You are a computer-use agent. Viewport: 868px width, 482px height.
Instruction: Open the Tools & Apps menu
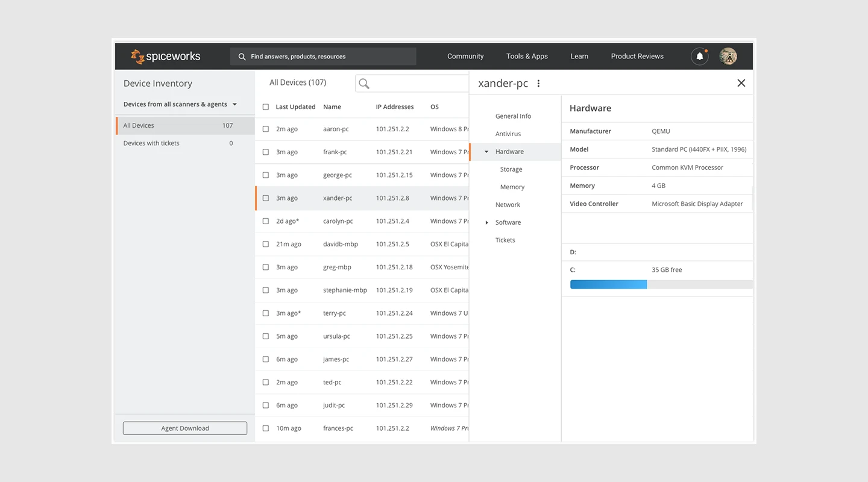click(527, 56)
